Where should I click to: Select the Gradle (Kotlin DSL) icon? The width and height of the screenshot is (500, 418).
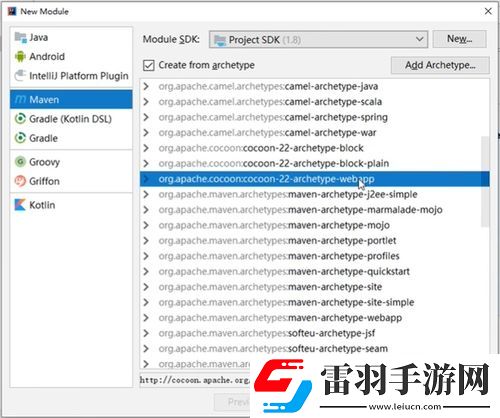(20, 119)
